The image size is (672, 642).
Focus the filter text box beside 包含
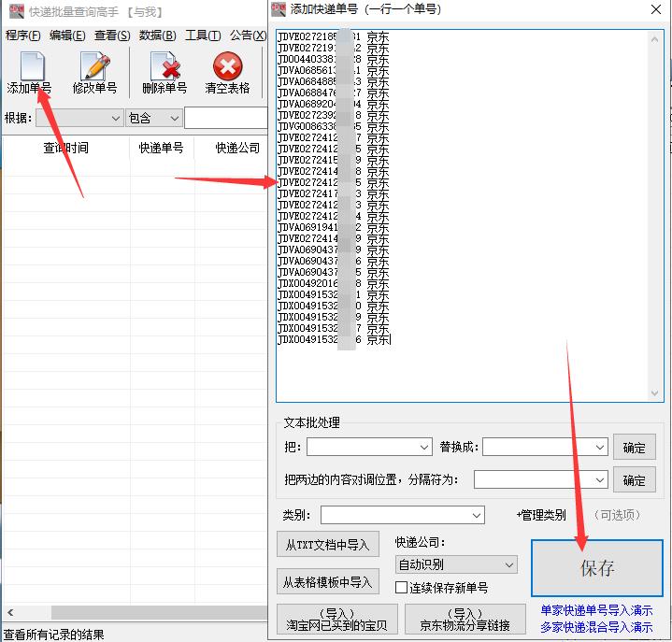click(x=226, y=118)
